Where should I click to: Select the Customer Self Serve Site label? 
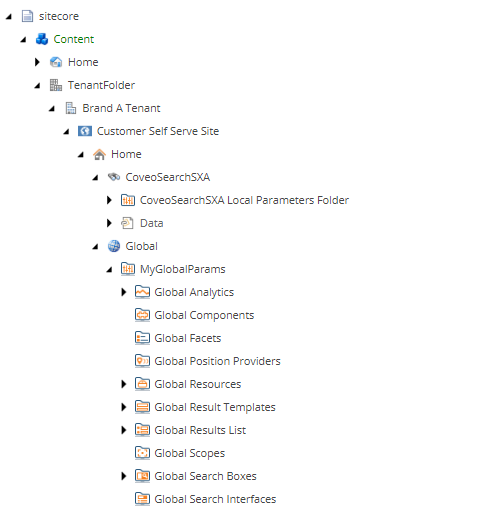coord(158,131)
